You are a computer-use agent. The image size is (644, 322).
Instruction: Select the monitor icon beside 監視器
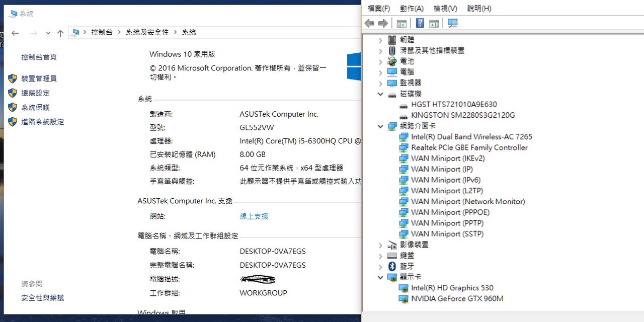[x=392, y=83]
